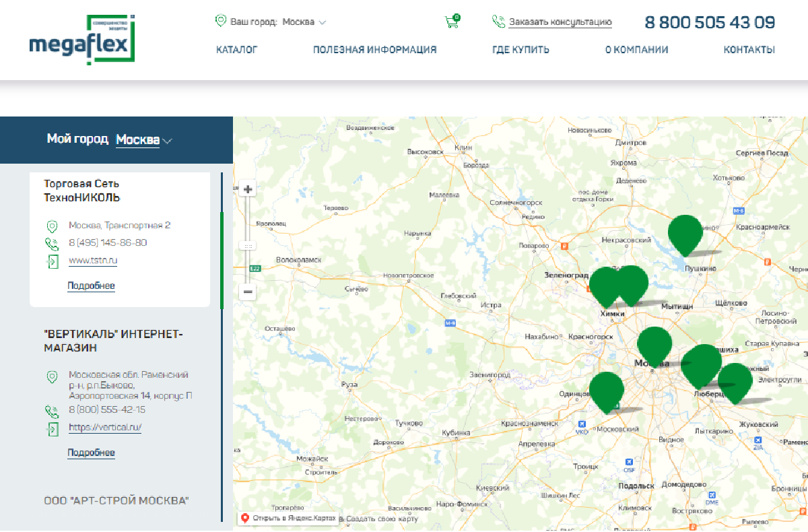Screen dimensions: 808x532
Task: Click the address pin icon for Москва, Транспортная 2
Action: pos(52,226)
